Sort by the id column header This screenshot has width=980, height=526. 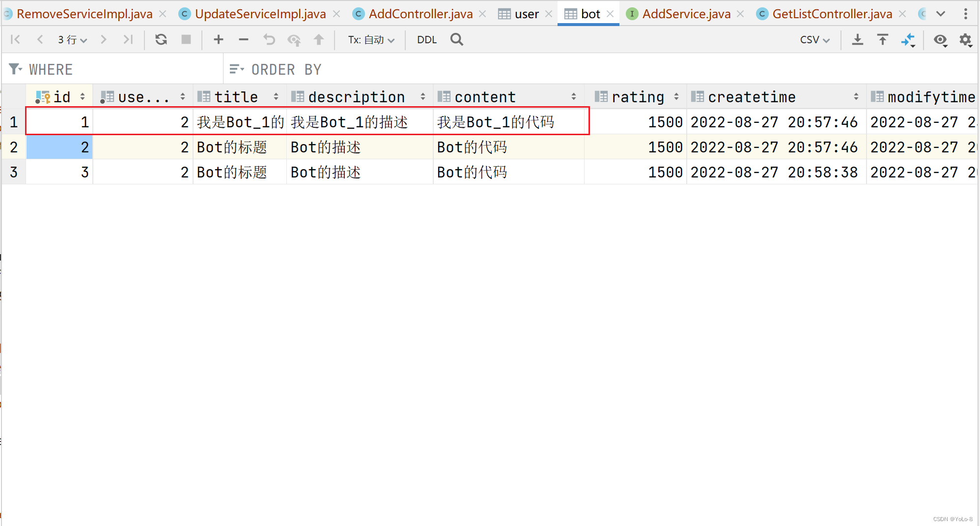[x=59, y=97]
